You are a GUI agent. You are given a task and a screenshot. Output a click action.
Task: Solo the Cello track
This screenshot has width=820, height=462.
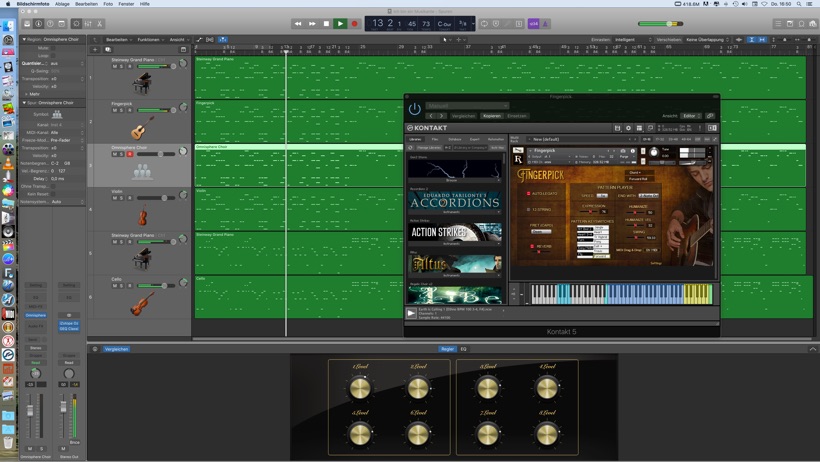pos(121,286)
